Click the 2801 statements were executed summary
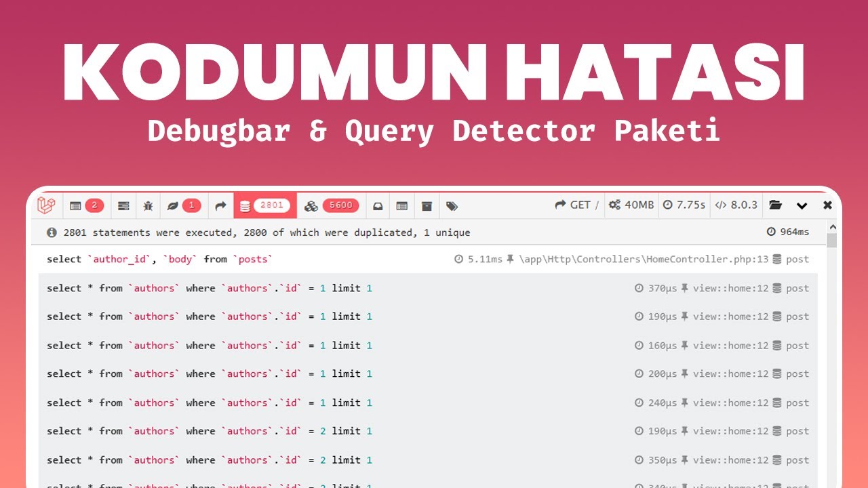868x488 pixels. click(x=267, y=232)
